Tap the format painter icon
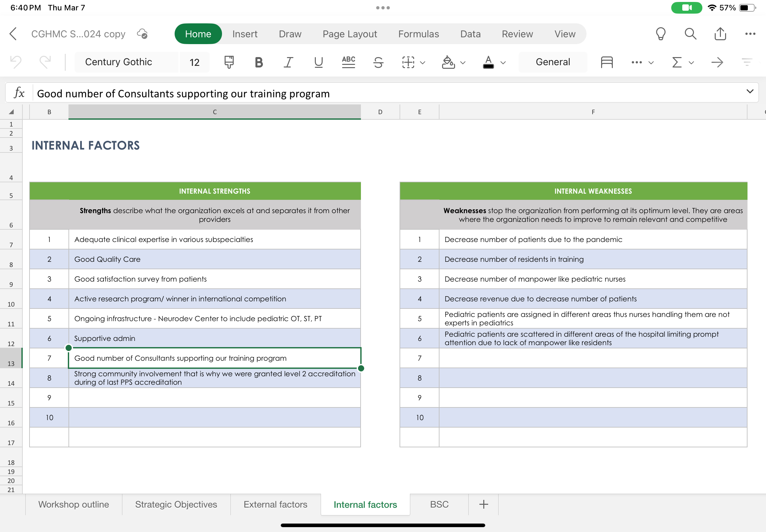The width and height of the screenshot is (766, 532). tap(229, 62)
